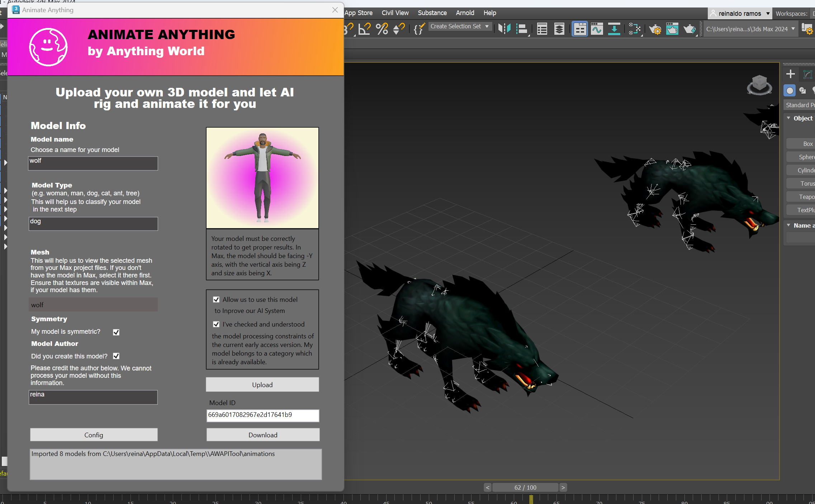Image resolution: width=815 pixels, height=504 pixels.
Task: Expand the reinaldo ramos account dropdown
Action: tap(768, 14)
